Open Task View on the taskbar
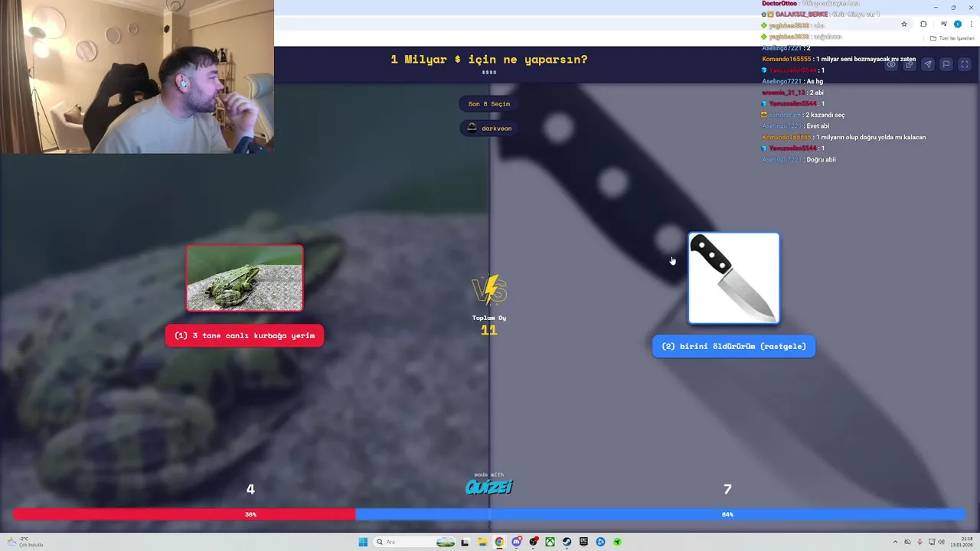 click(465, 542)
